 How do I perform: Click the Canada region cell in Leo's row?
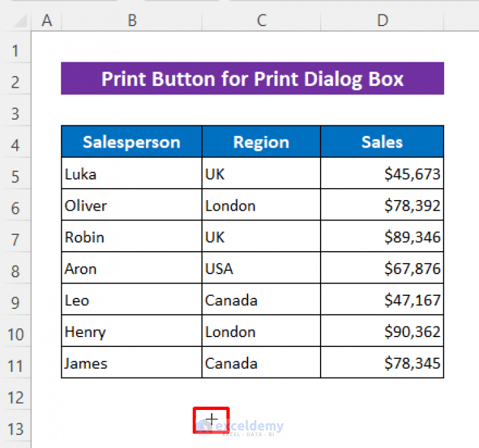261,299
